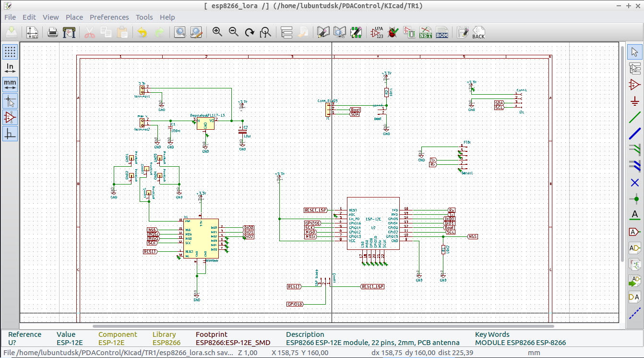Open the library editor
The height and width of the screenshot is (358, 644).
click(323, 33)
